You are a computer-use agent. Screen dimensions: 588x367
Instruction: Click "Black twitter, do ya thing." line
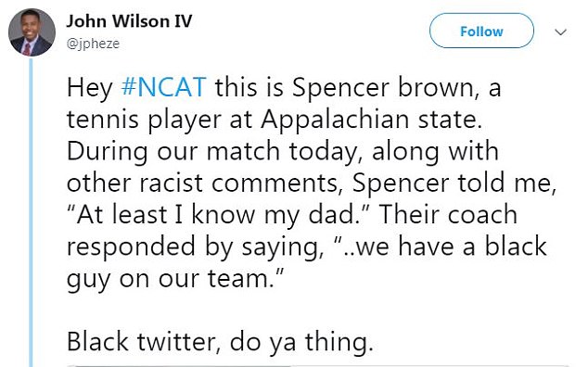[x=220, y=342]
